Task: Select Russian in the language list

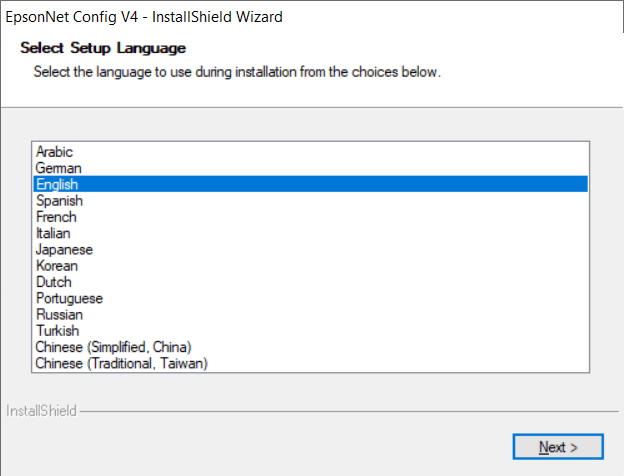Action: click(x=59, y=315)
